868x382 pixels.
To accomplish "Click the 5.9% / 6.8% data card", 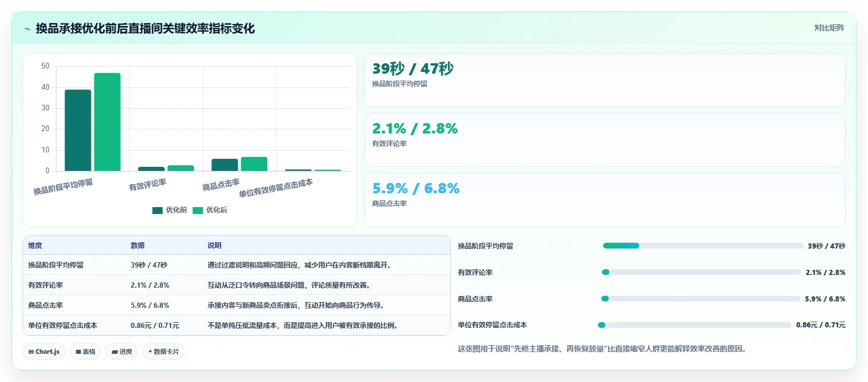I will point(605,200).
